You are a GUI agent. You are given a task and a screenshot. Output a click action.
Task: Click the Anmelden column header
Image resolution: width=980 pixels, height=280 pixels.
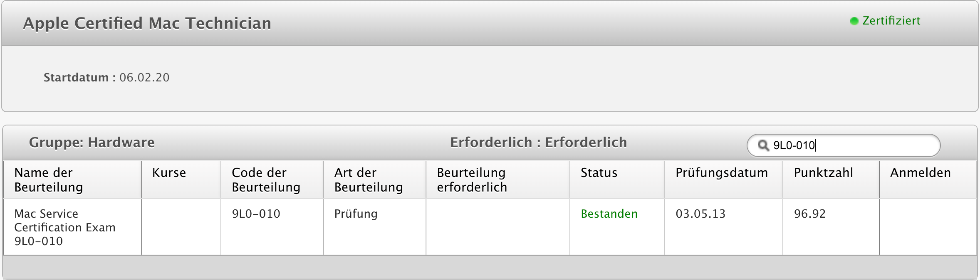pyautogui.click(x=920, y=173)
